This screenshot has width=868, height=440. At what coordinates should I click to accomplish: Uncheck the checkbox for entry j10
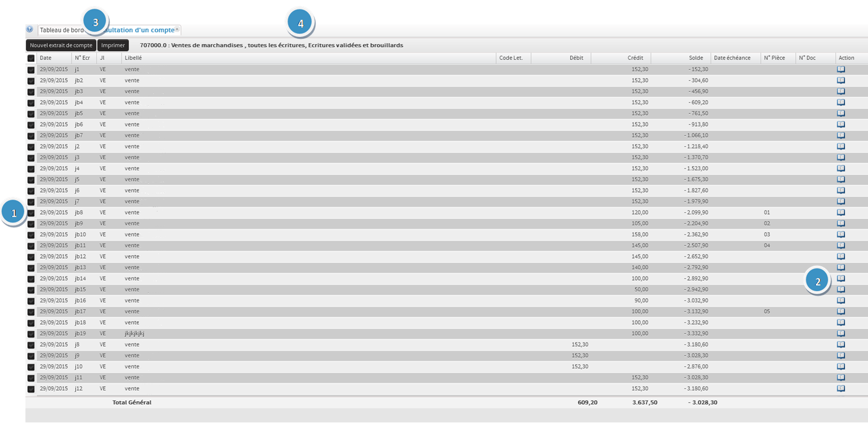pyautogui.click(x=31, y=367)
